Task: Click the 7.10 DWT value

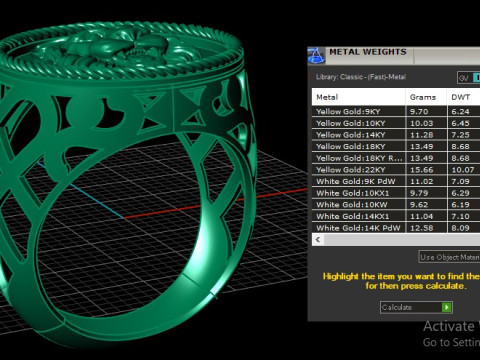Action: pos(460,216)
